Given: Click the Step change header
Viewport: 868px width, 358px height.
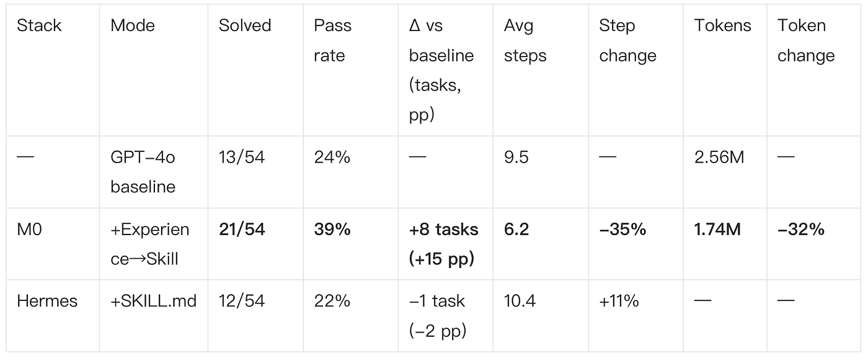Looking at the screenshot, I should pyautogui.click(x=627, y=40).
